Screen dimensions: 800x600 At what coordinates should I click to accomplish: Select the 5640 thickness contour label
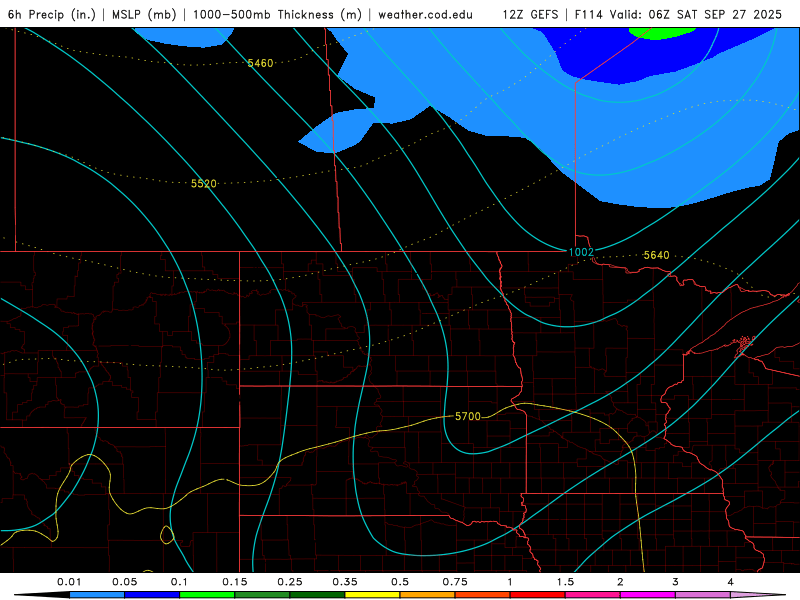pos(656,255)
